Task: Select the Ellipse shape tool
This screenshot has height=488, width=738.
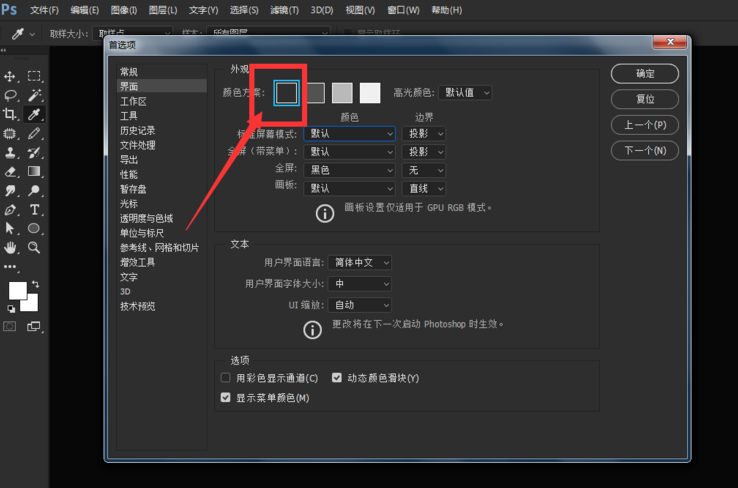Action: click(x=34, y=229)
